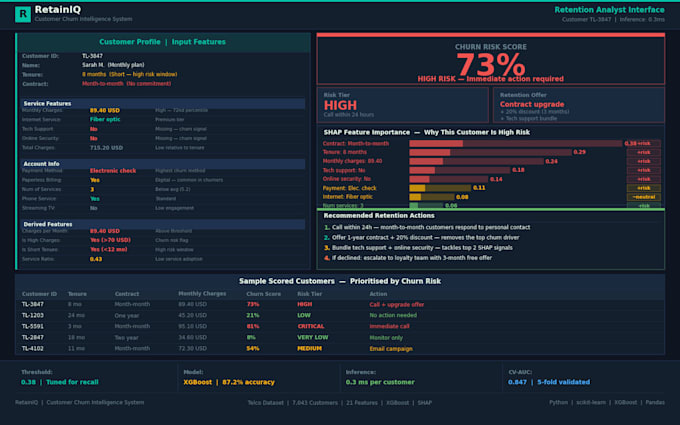
Task: Open the Account Info section header
Action: (x=163, y=164)
